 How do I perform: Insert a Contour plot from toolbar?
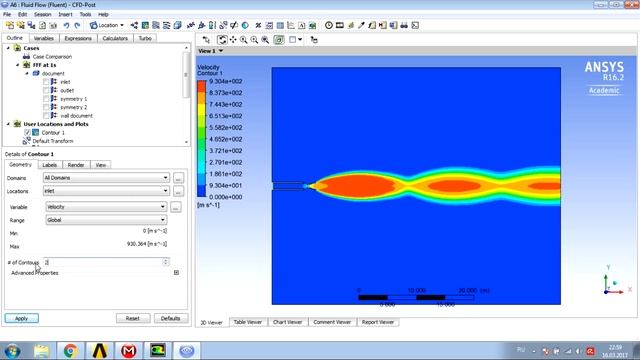pos(145,25)
